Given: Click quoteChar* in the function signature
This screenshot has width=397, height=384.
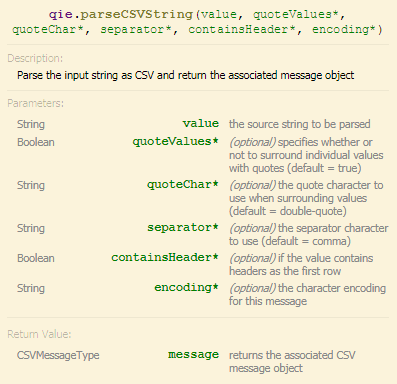Looking at the screenshot, I should [48, 30].
